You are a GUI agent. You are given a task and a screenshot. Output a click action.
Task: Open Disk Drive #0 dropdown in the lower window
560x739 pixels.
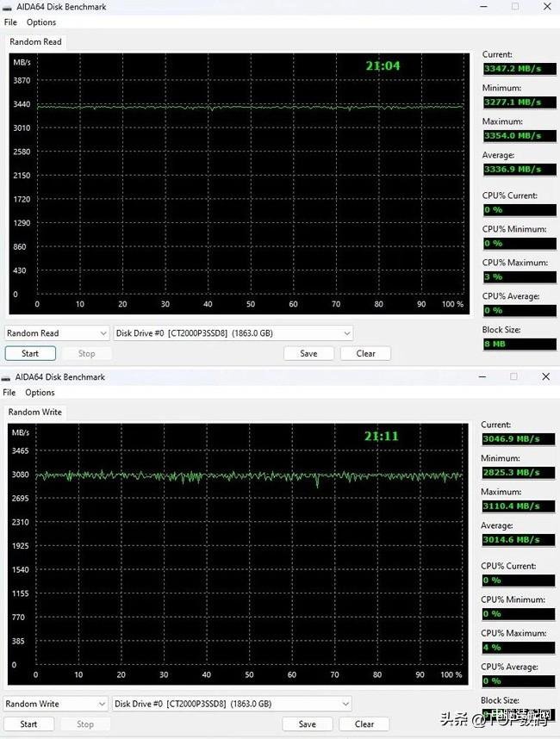point(233,704)
